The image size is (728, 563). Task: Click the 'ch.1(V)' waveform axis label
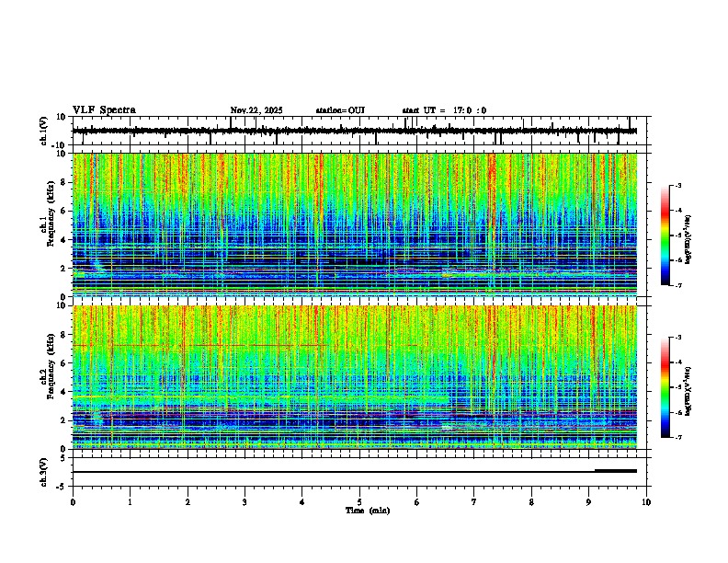tap(44, 131)
